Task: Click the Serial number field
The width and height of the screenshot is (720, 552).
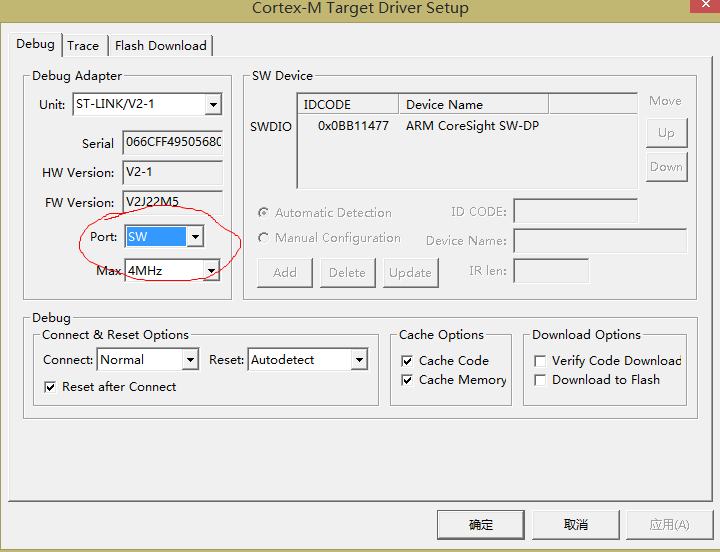Action: tap(173, 142)
